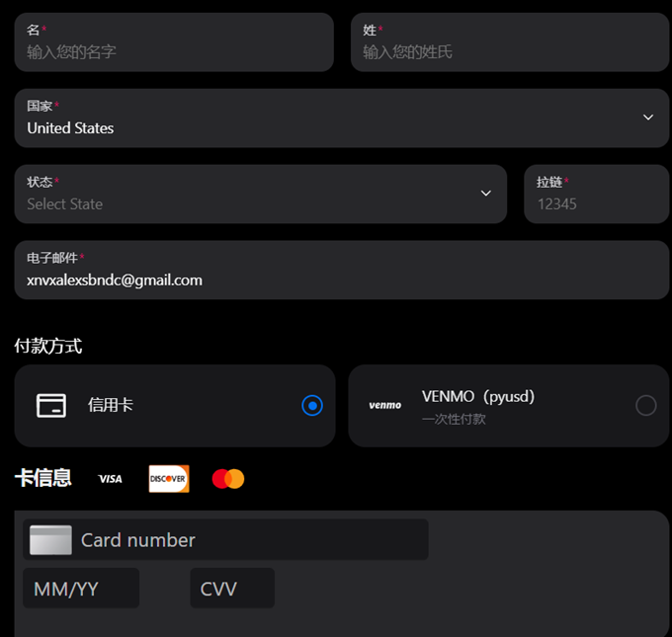Click the email field with the gmail address

tap(342, 270)
